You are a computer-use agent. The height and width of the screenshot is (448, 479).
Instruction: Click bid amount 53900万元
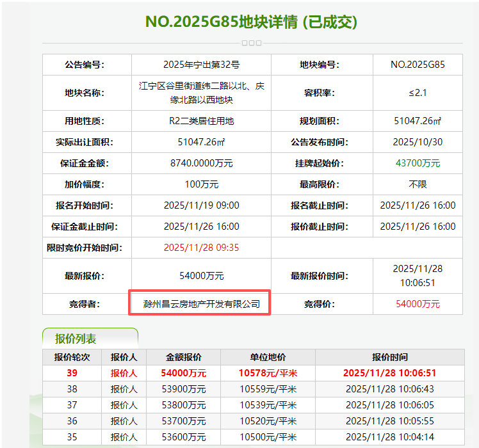183,389
